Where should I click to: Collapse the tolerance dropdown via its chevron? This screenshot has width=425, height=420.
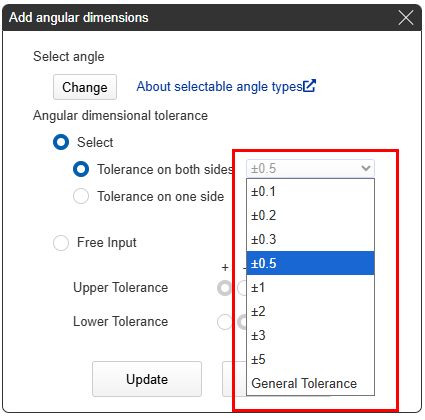click(366, 168)
